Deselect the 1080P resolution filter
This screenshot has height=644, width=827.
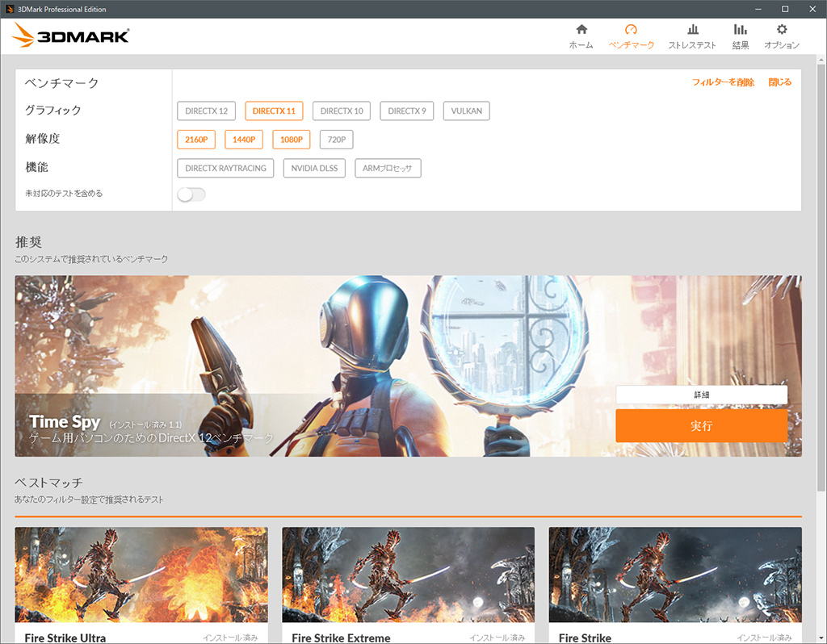(291, 140)
